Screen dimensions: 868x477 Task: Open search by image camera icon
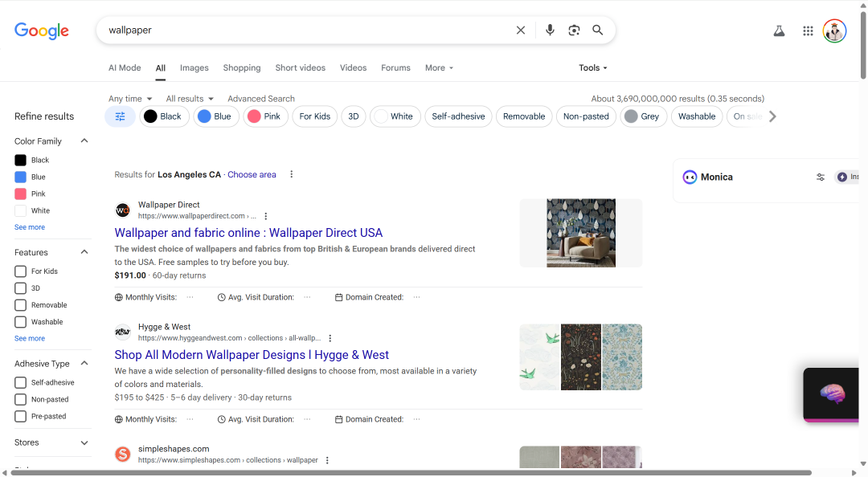574,30
